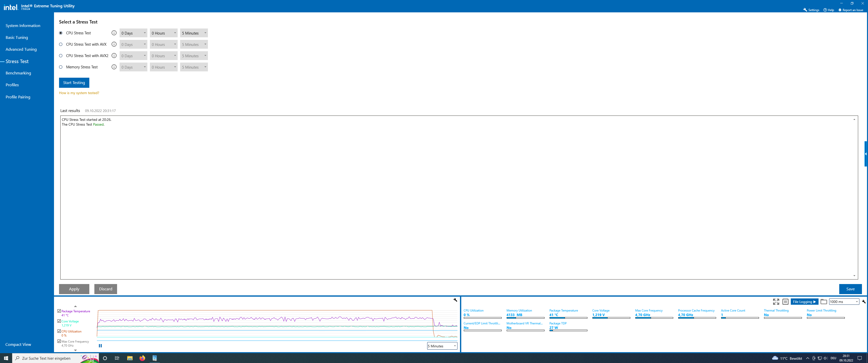Open Benchmarking in the sidebar
868x363 pixels.
tap(18, 73)
